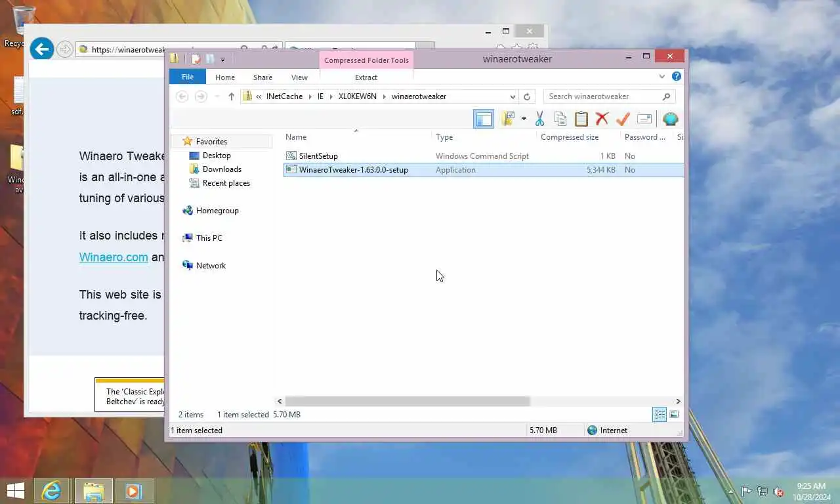840x504 pixels.
Task: Click Explorer's Back navigation arrow
Action: coord(182,96)
